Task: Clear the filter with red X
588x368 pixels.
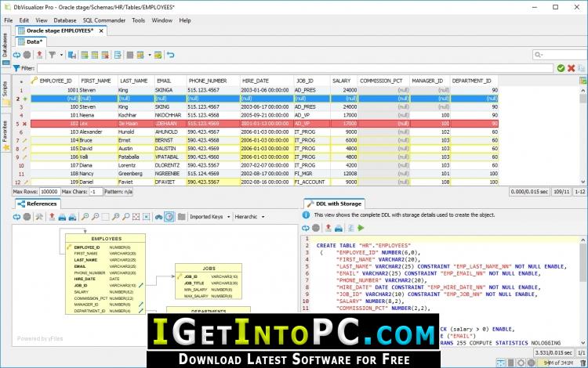Action: click(x=571, y=68)
